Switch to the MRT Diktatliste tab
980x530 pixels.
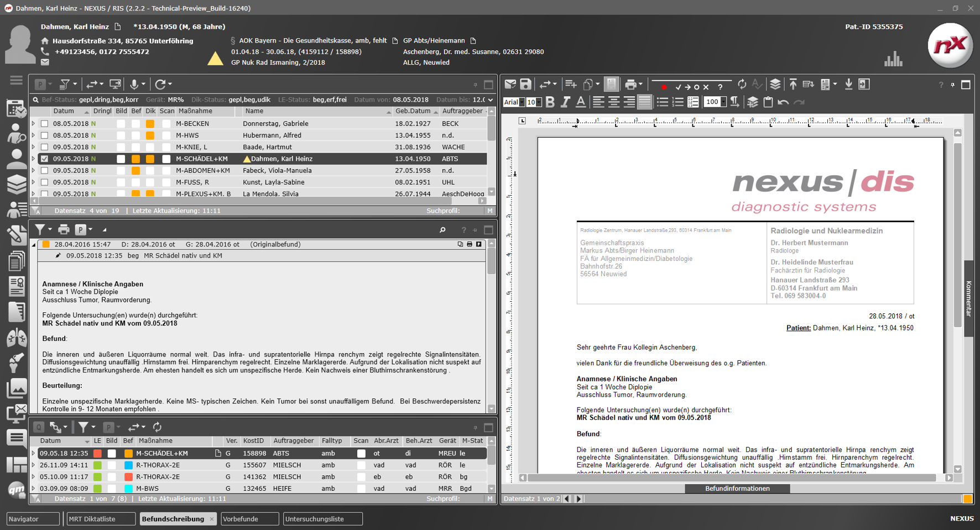(x=101, y=519)
